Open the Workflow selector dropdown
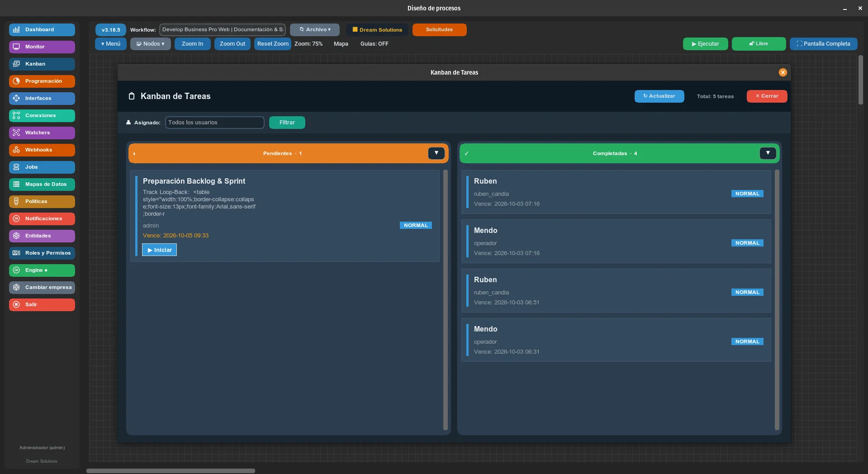This screenshot has width=868, height=474. [x=223, y=30]
